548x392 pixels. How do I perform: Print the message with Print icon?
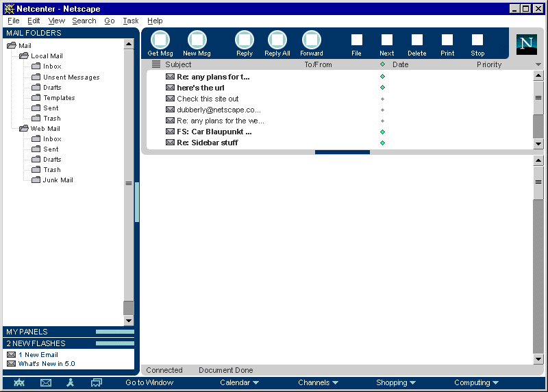point(447,40)
